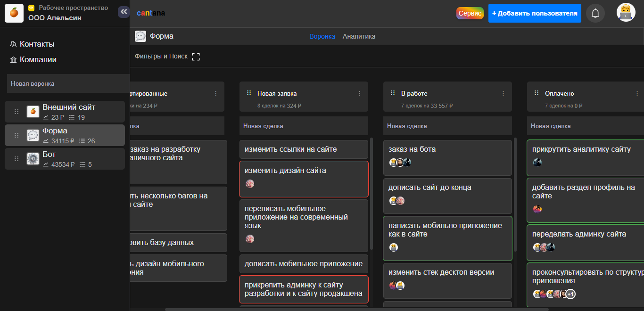Click the В работе column drag handle
This screenshot has width=644, height=311.
(393, 93)
